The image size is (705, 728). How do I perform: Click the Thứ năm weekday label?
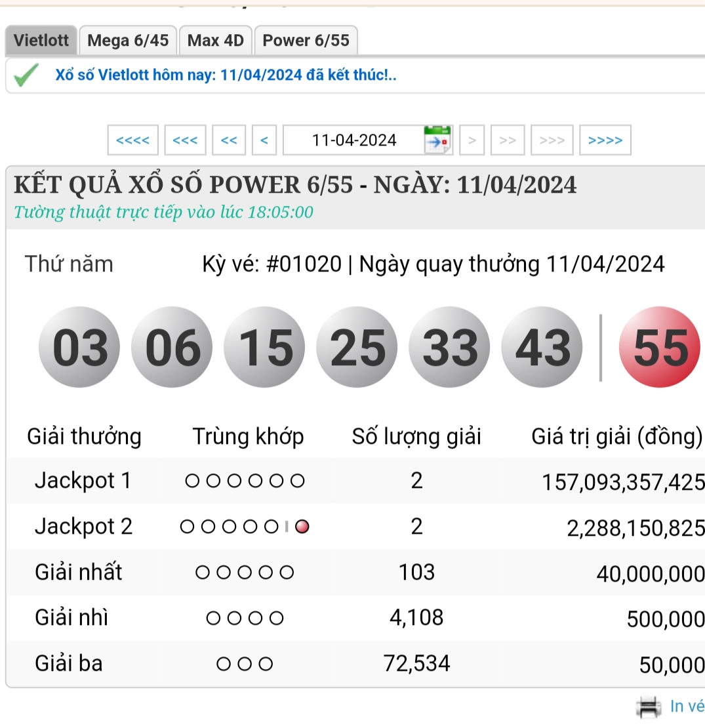tap(69, 264)
